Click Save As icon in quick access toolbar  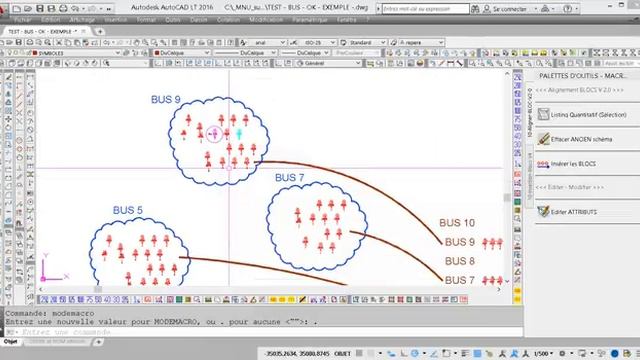pyautogui.click(x=51, y=8)
